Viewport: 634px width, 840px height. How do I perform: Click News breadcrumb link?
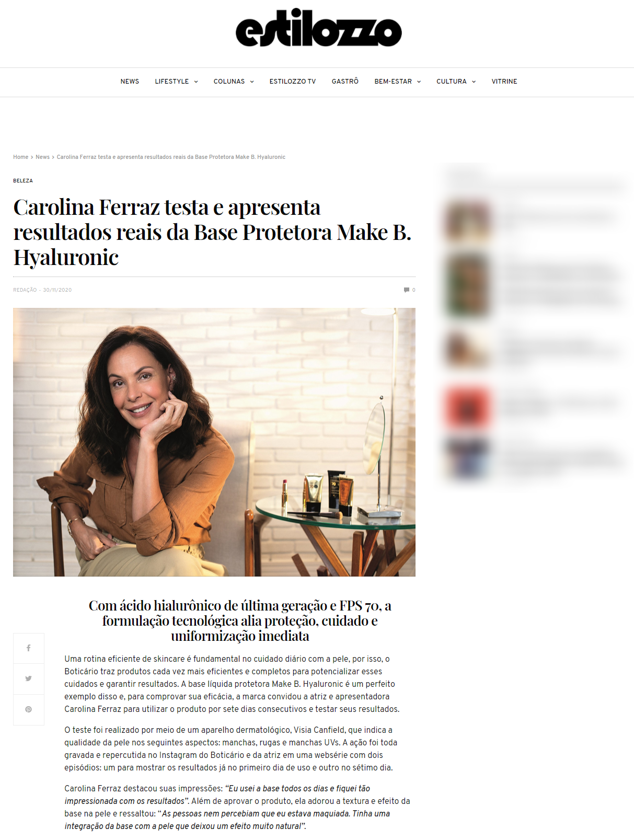[42, 157]
